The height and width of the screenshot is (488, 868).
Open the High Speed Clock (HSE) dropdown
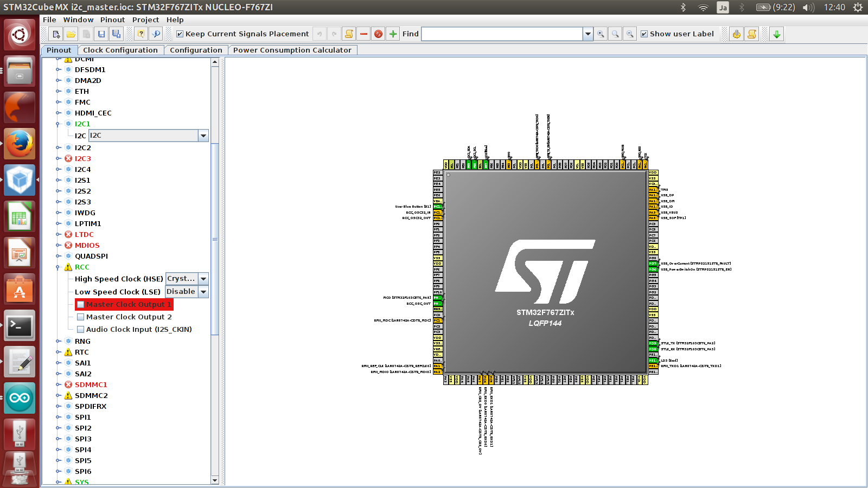coord(203,279)
